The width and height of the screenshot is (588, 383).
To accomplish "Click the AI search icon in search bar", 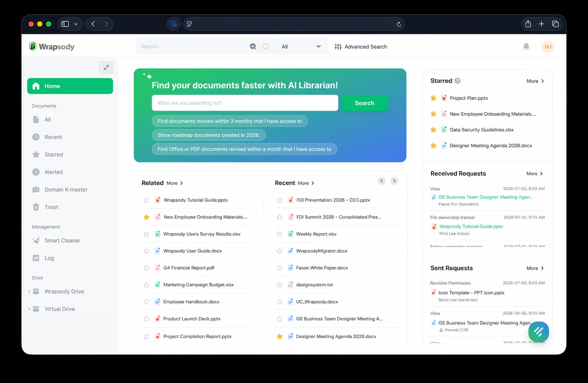I will tap(253, 46).
